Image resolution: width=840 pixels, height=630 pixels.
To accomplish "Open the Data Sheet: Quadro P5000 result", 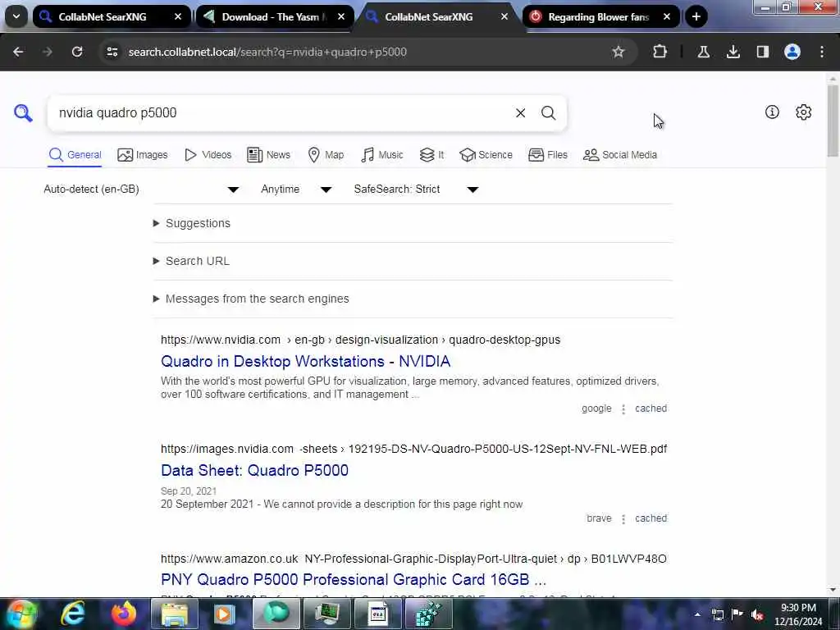I will coord(254,470).
